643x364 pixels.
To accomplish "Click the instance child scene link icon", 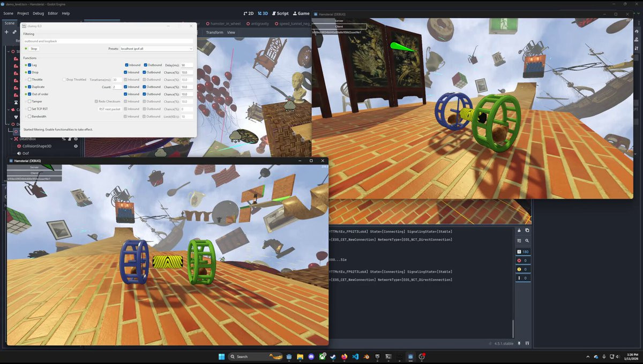I will click(x=15, y=32).
